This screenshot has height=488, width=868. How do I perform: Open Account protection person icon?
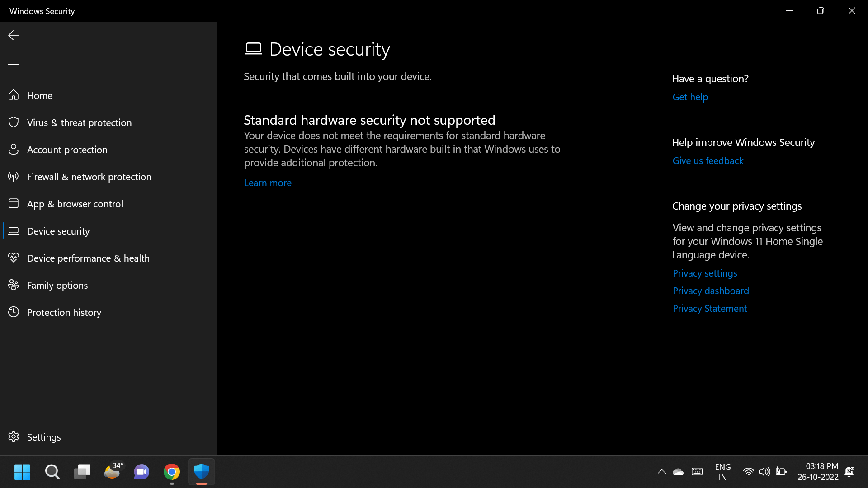pos(14,149)
